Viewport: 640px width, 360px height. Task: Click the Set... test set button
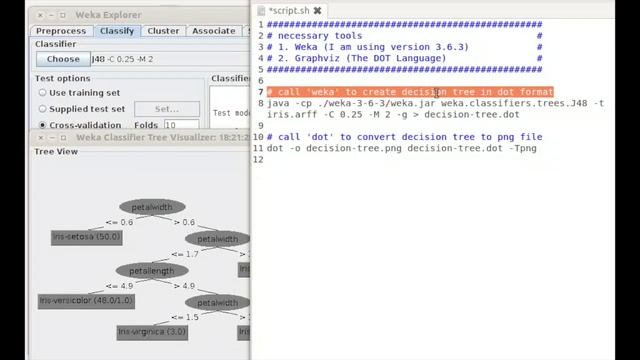point(167,109)
